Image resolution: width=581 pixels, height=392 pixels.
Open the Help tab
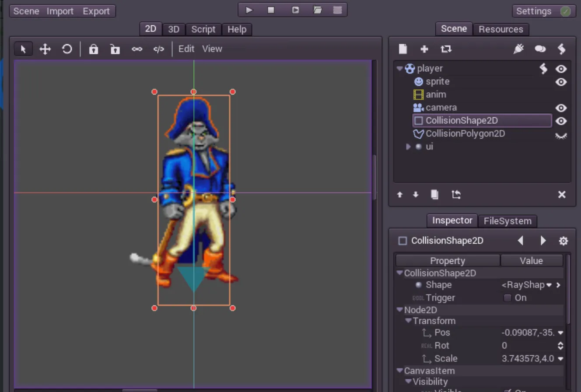pos(237,29)
